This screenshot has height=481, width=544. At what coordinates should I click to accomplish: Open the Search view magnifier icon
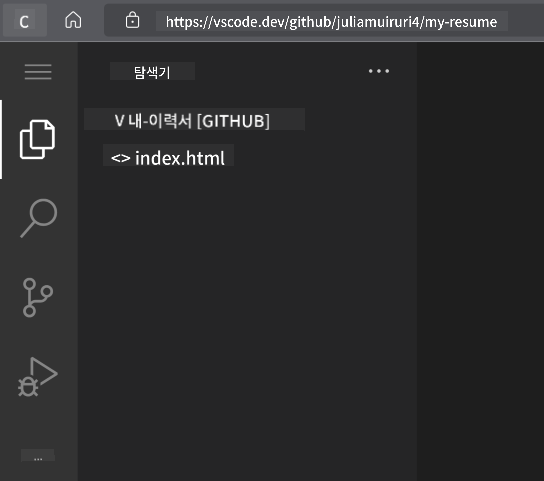pyautogui.click(x=39, y=218)
